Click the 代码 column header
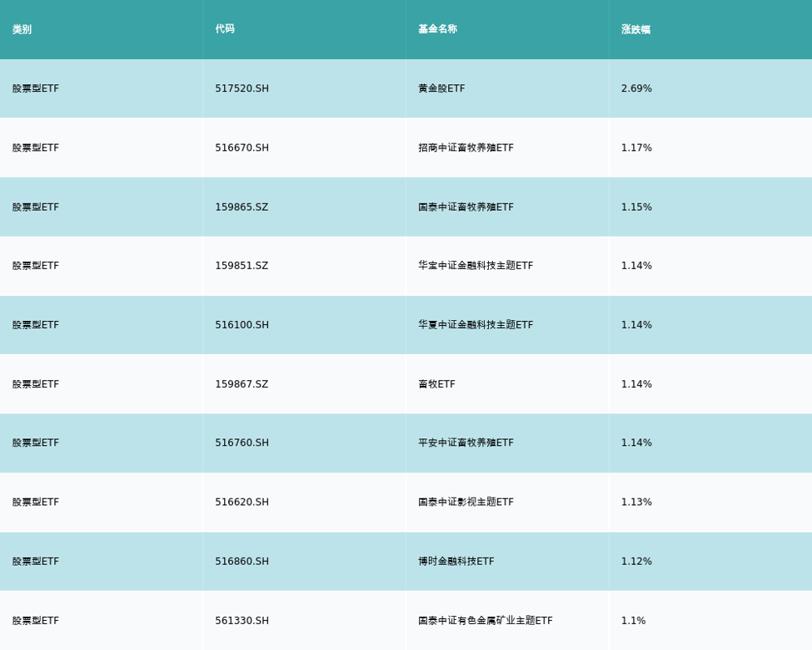The image size is (812, 650). (x=225, y=29)
